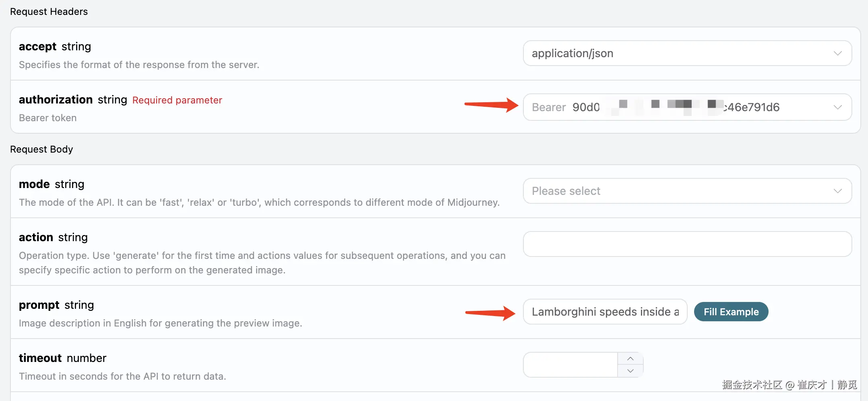
Task: Click the chevron arrow in the authorization field
Action: pos(837,107)
